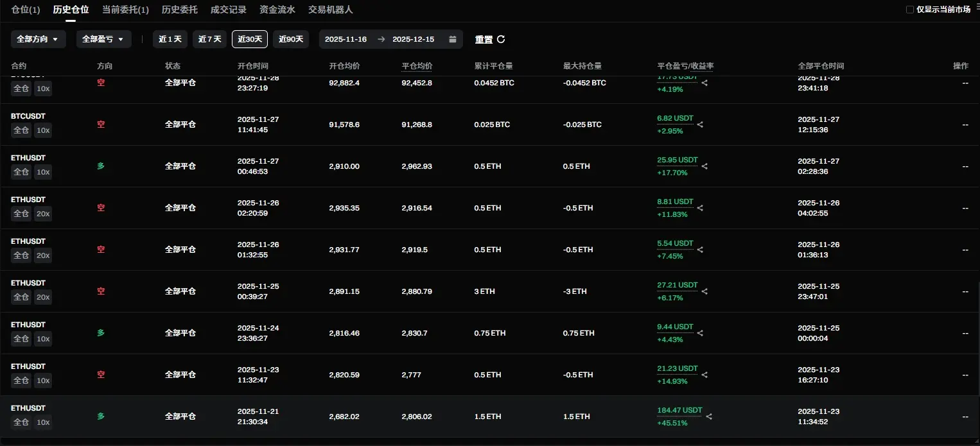Screen dimensions: 980x446
Task: Click +45.51% return rate text
Action: pos(672,423)
